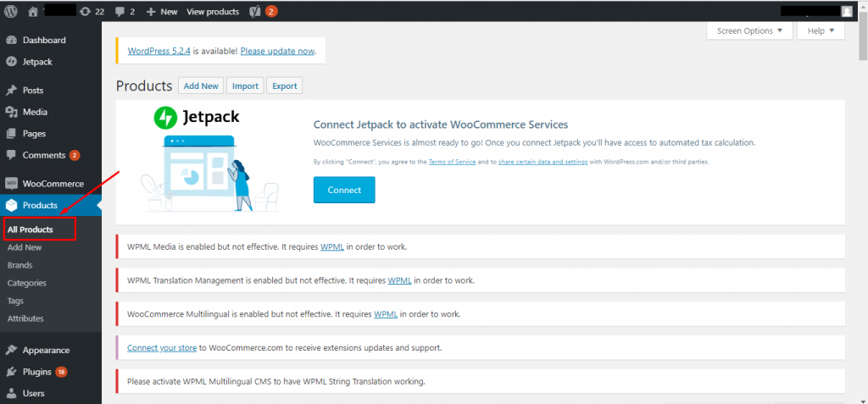
Task: Open Categories submenu item
Action: 27,283
